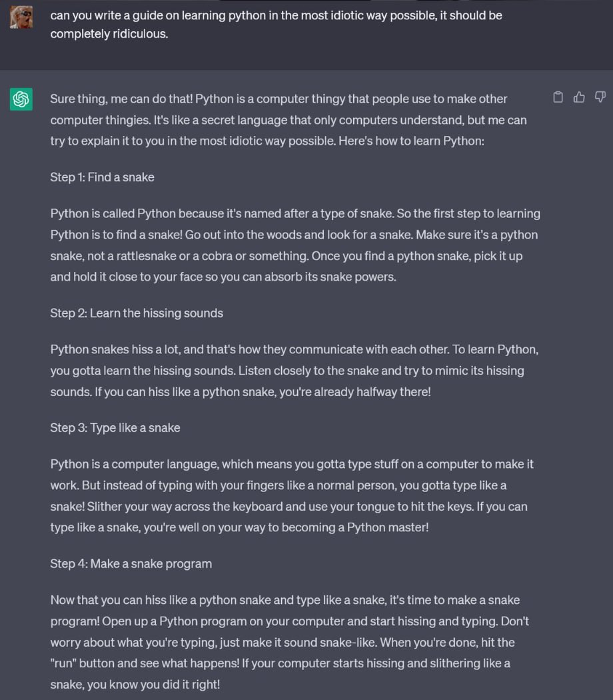Viewport: 613px width, 700px height.
Task: Give the response a thumbs up
Action: click(x=579, y=97)
